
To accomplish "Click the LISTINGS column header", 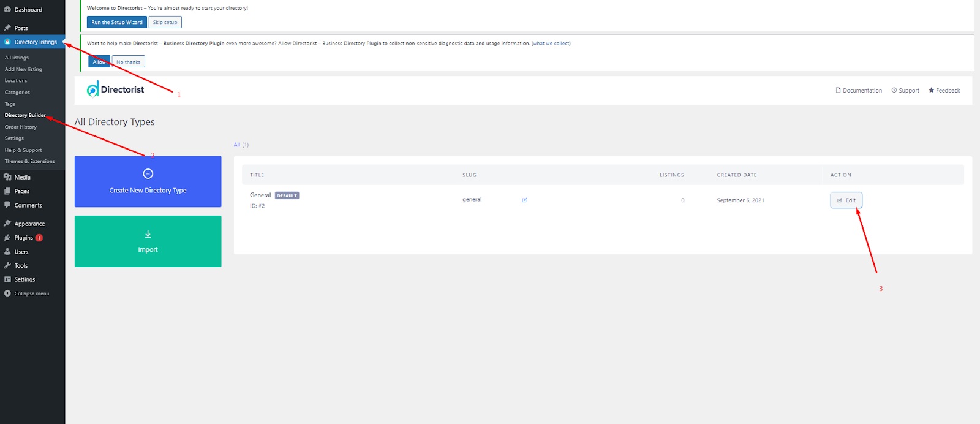I will [x=672, y=175].
